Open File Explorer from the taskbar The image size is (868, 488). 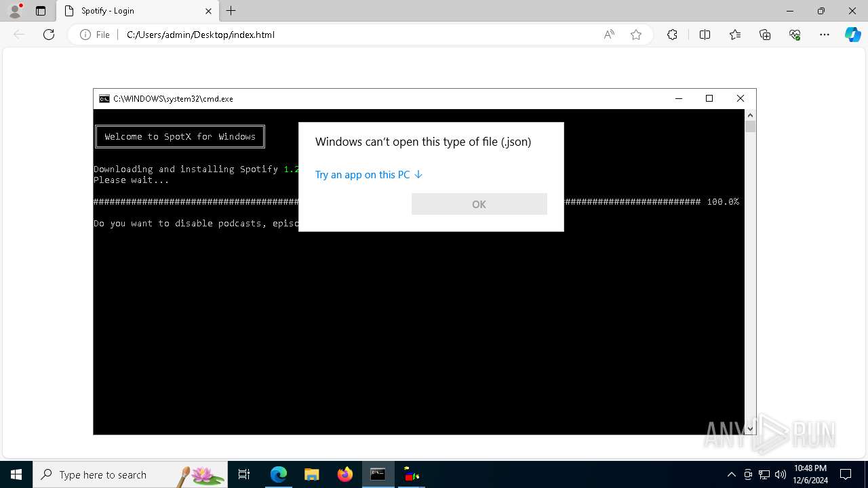(x=311, y=474)
